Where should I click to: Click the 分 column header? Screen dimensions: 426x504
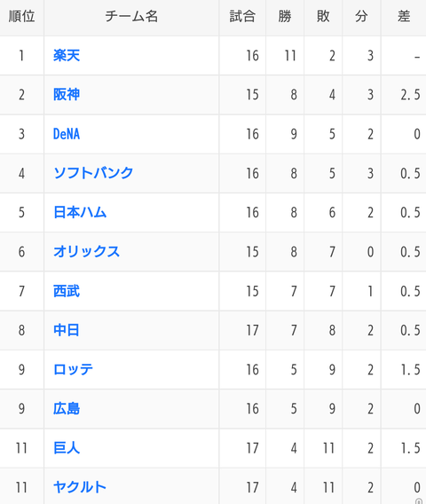(x=361, y=16)
